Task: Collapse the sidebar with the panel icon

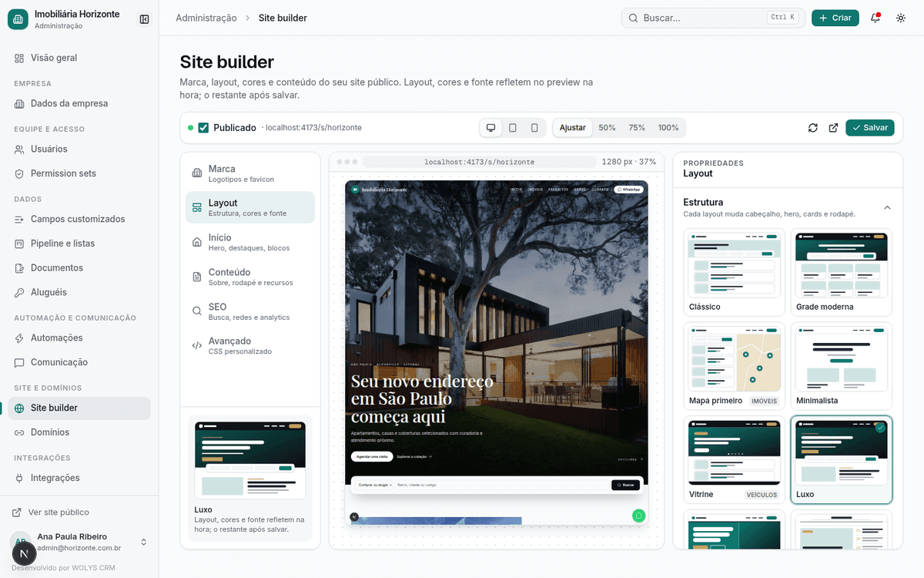Action: point(144,19)
